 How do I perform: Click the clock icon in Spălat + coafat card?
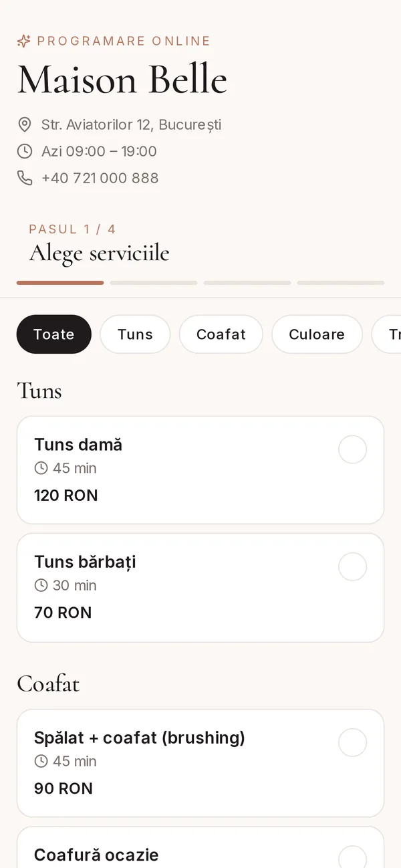point(41,761)
